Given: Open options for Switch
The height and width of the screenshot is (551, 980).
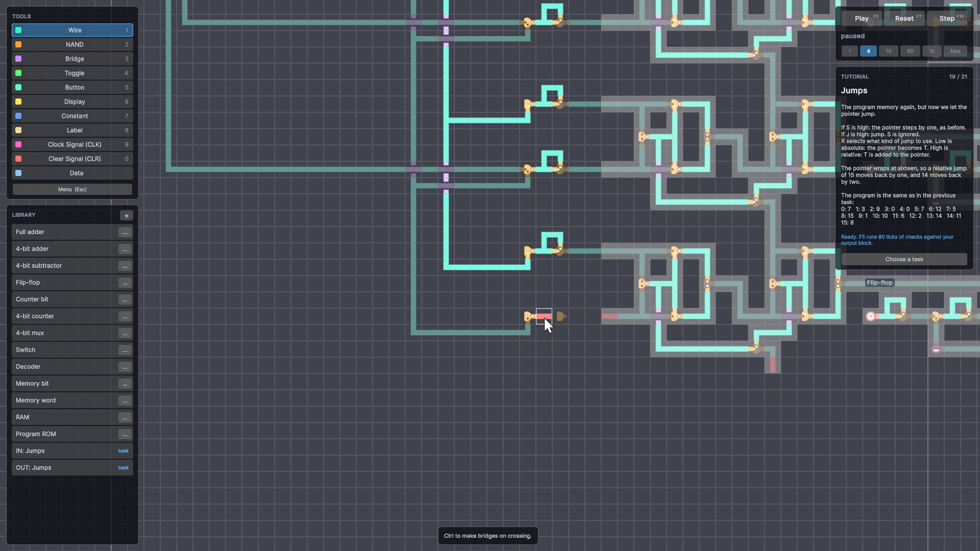Looking at the screenshot, I should pos(125,350).
